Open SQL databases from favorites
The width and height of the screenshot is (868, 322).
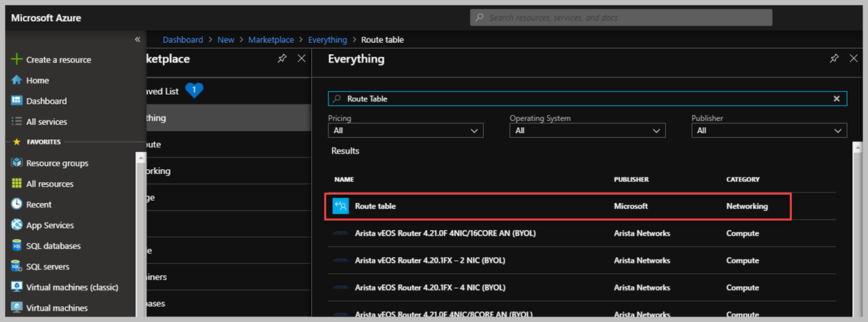[53, 245]
